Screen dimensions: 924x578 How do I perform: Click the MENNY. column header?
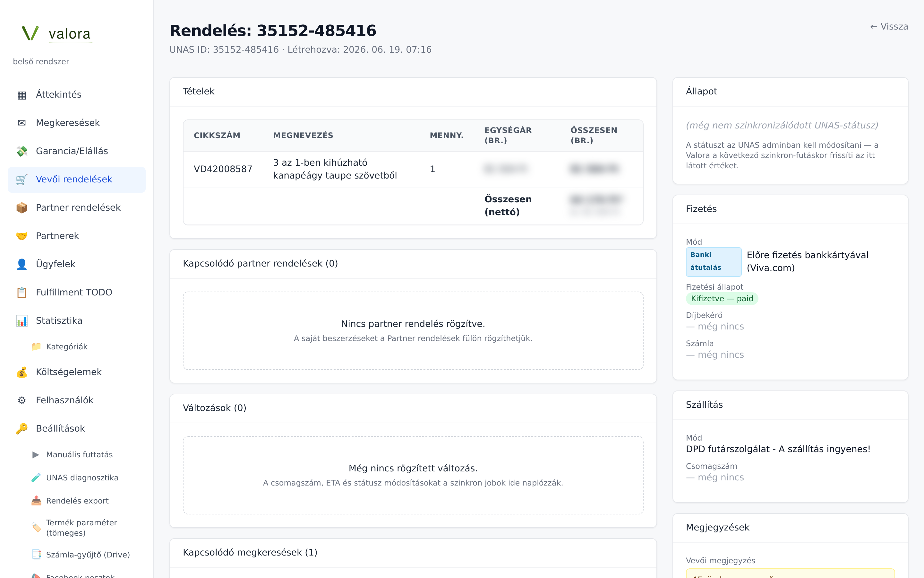(x=446, y=135)
